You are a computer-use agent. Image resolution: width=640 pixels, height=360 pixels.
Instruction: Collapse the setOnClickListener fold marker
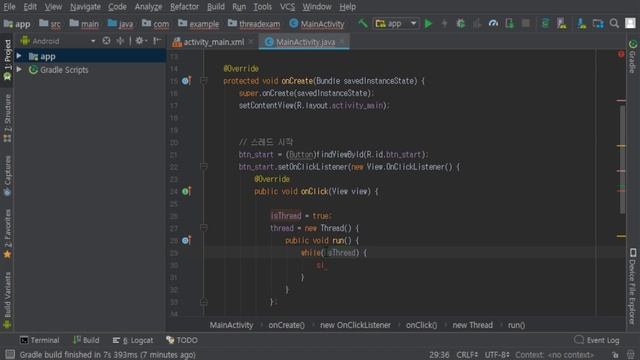pyautogui.click(x=204, y=167)
